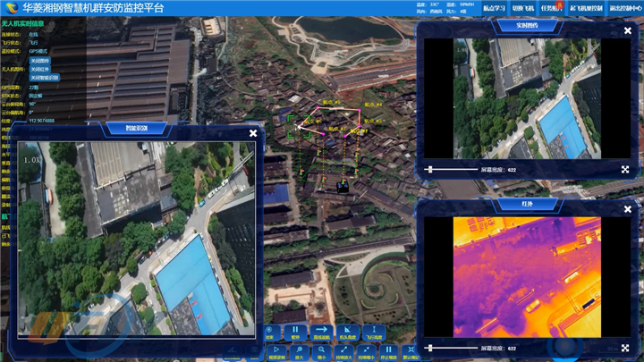Adjust the 红外 screen width slider

point(451,348)
